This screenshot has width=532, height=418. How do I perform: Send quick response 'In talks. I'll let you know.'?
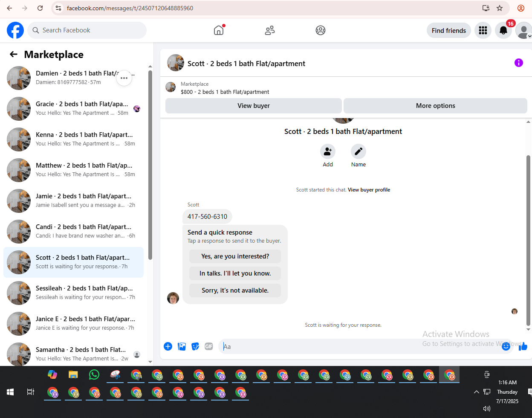point(235,273)
